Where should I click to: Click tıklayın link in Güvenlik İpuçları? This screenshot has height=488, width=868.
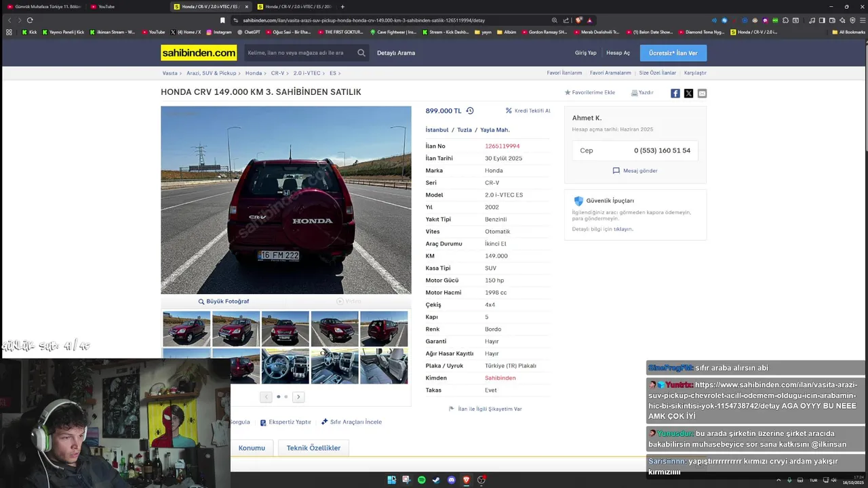coord(623,229)
